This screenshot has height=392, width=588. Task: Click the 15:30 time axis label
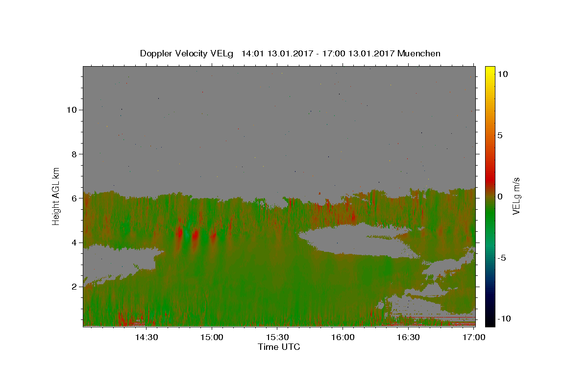277,337
